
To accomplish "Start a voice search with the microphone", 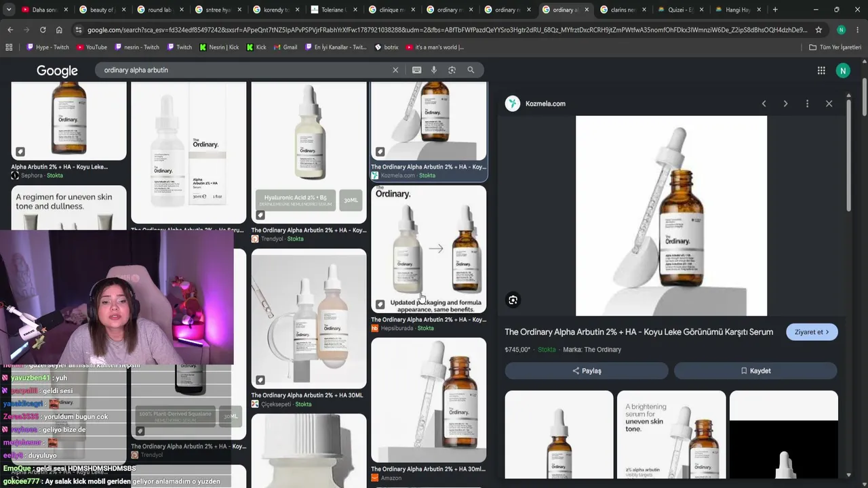I will [x=434, y=70].
